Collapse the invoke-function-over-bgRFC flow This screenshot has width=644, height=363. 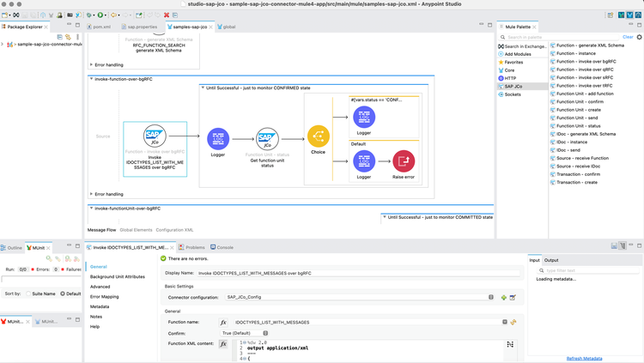[x=91, y=79]
